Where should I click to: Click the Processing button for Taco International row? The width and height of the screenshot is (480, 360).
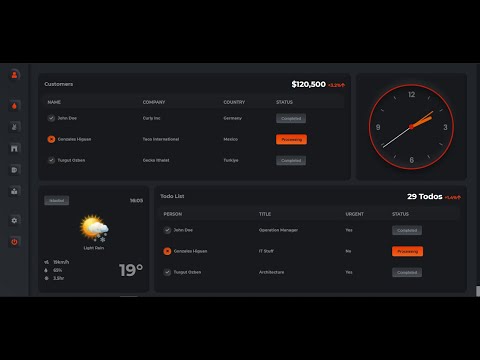tap(291, 139)
